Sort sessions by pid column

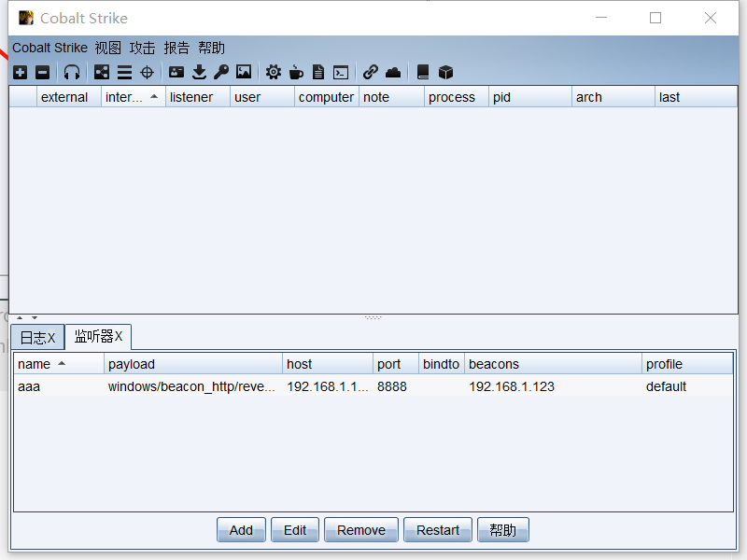tap(530, 97)
